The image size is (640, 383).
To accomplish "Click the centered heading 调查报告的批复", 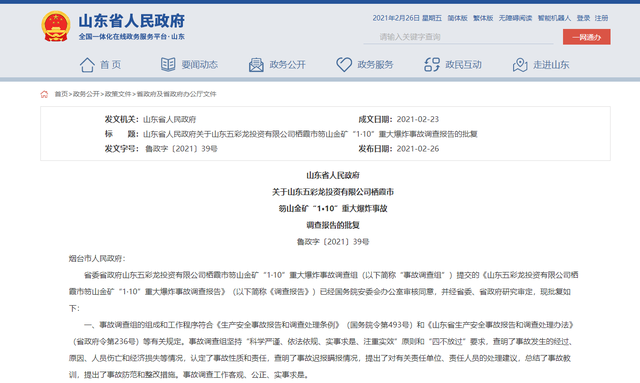I will click(333, 225).
